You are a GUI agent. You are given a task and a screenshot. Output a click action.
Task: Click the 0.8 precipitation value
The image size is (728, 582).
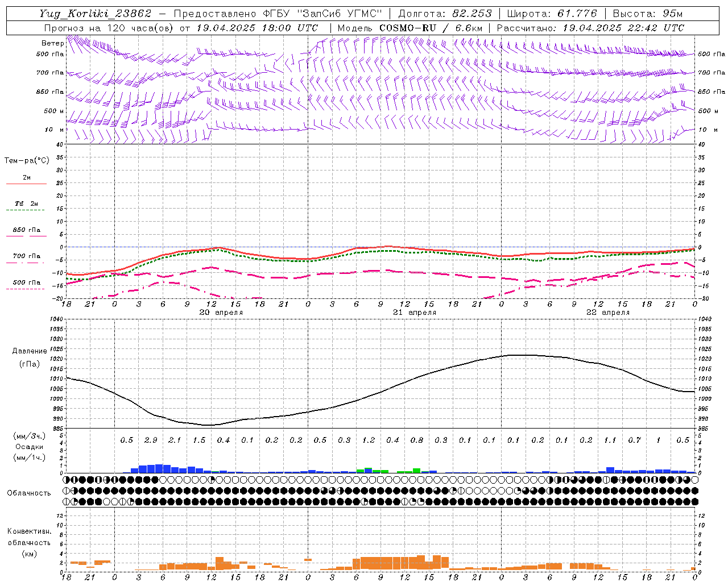point(417,440)
